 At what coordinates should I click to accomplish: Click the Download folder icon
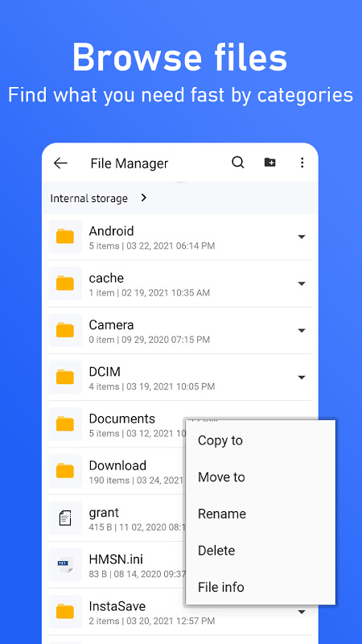tap(65, 471)
